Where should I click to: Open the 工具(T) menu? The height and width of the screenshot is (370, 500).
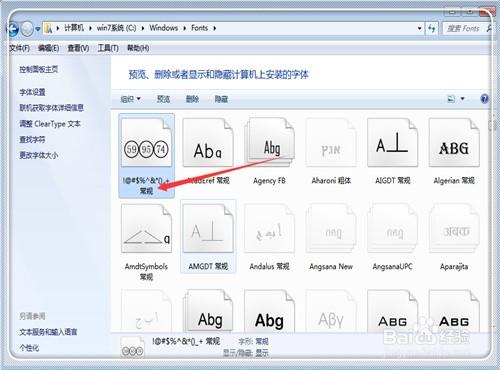pyautogui.click(x=108, y=48)
